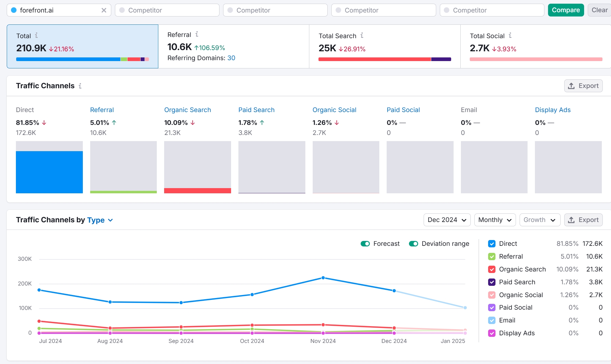Remove forefront.ai with the X icon
611x364 pixels.
(104, 10)
